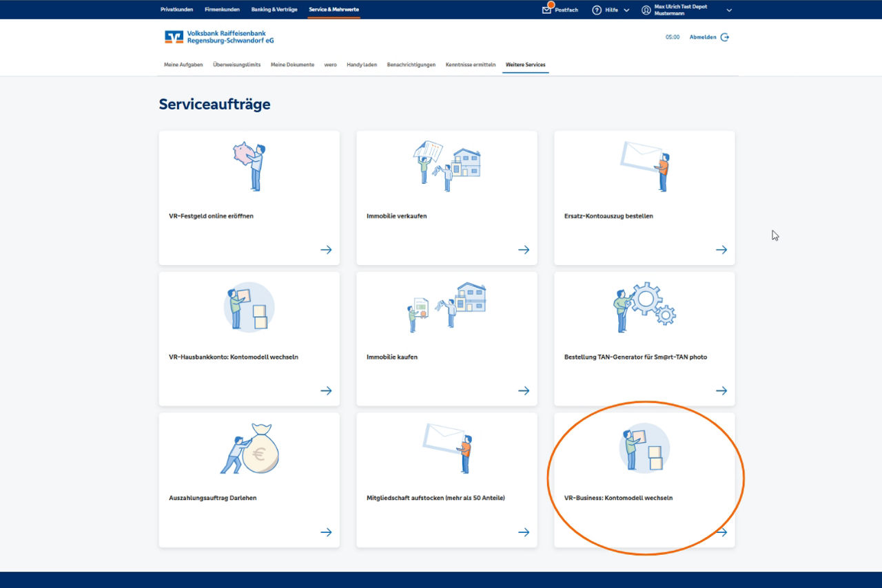The height and width of the screenshot is (588, 882).
Task: Open the VR-Festgeld online eröffnen arrow
Action: [x=325, y=249]
